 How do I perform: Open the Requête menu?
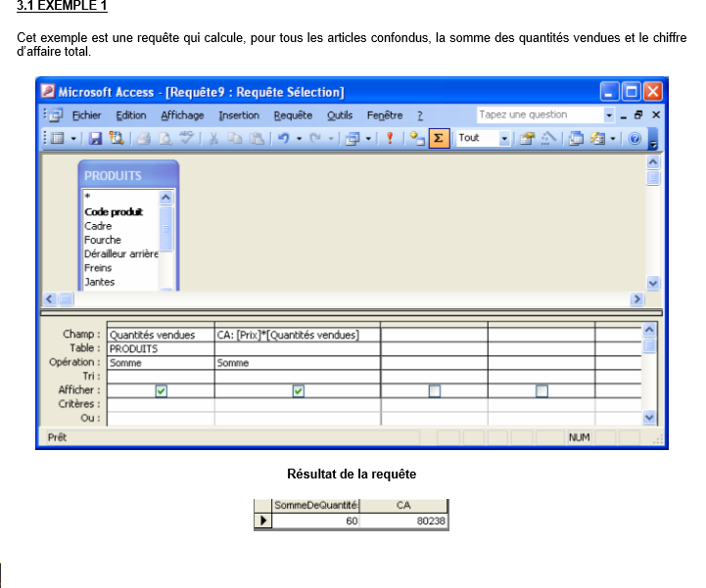pos(293,115)
